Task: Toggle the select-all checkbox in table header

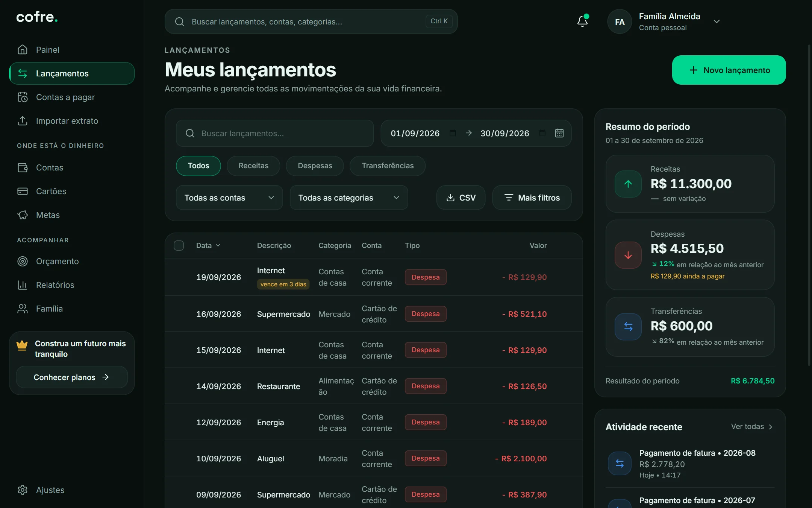Action: [x=179, y=246]
